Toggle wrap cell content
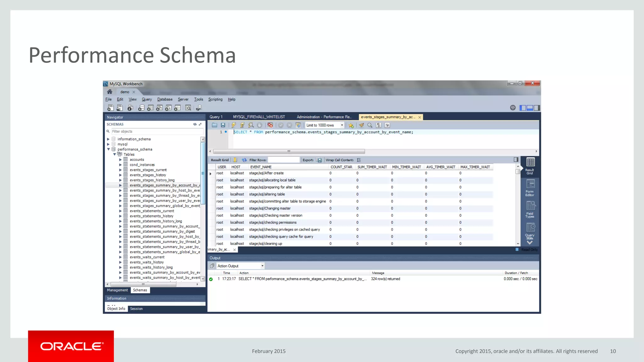Screen dimensions: 644x362 [359, 160]
